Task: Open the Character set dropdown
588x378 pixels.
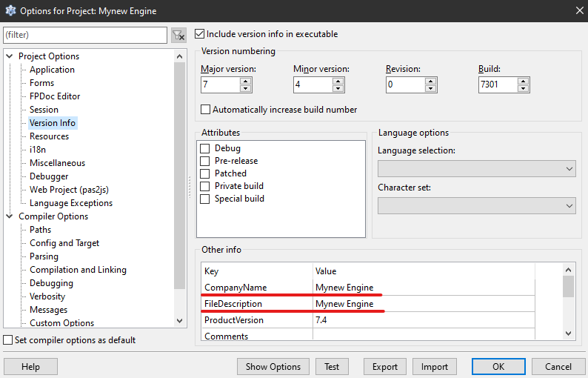Action: [476, 205]
